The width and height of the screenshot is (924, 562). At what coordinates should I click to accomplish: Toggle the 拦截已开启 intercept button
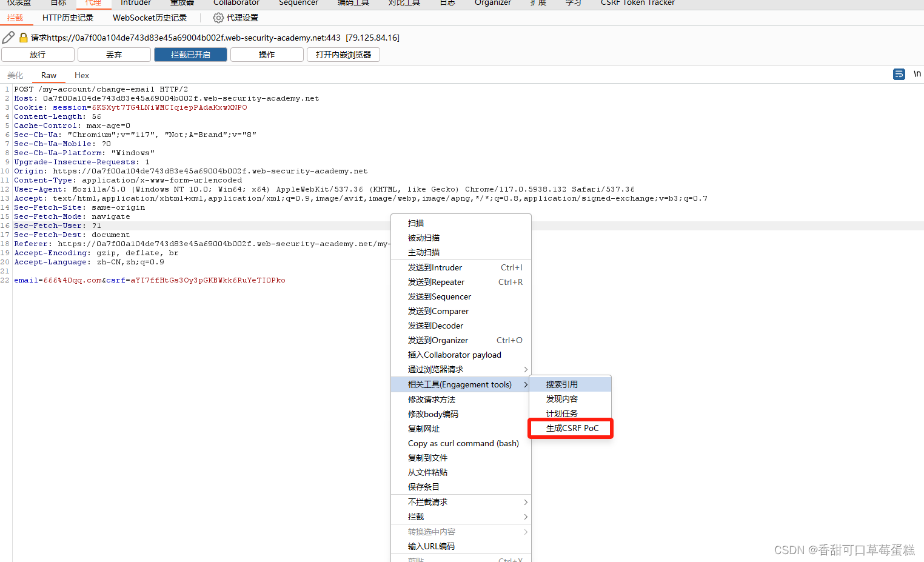(190, 55)
